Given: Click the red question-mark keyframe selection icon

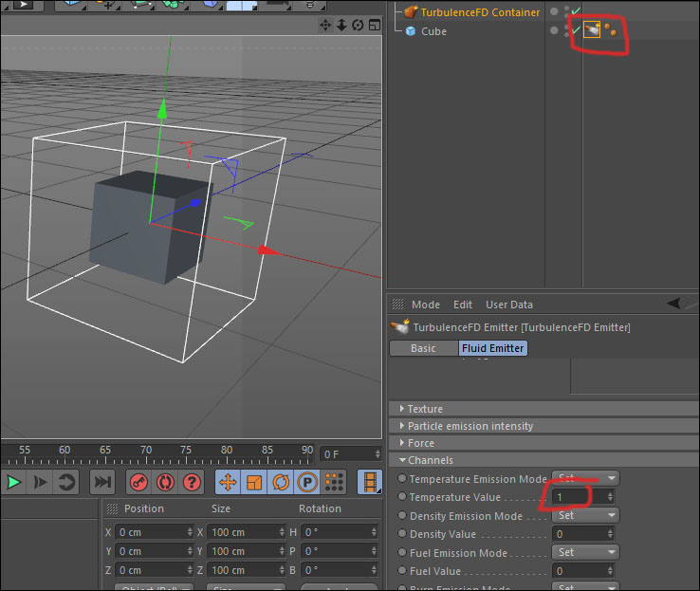Looking at the screenshot, I should [192, 482].
